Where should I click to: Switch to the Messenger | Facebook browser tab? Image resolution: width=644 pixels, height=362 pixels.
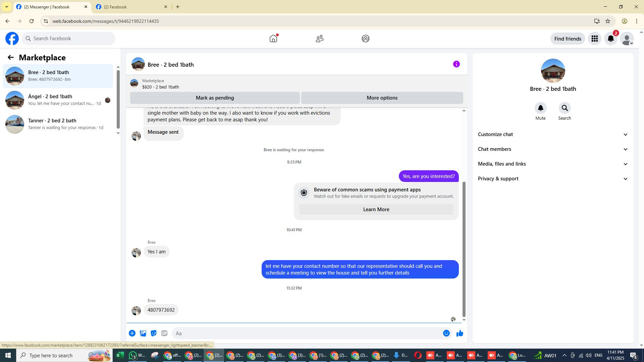click(47, 7)
